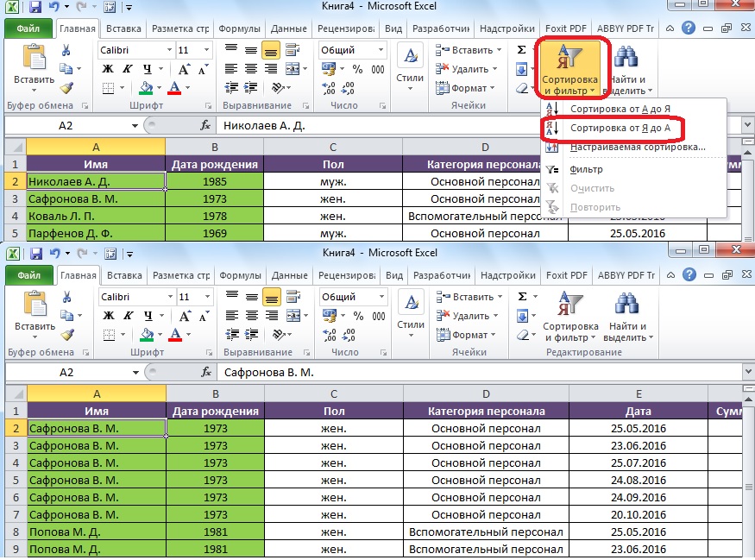Open number format Общий dropdown in top window
The image size is (755, 560).
point(381,50)
